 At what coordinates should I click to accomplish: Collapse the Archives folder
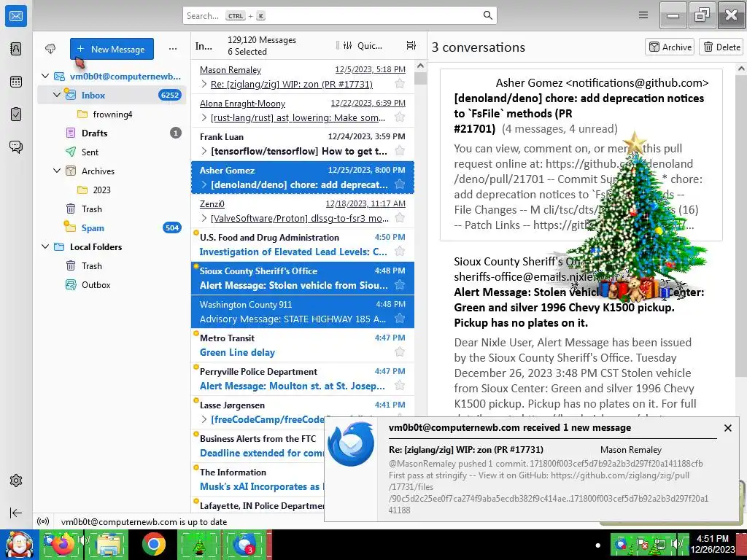pos(57,171)
